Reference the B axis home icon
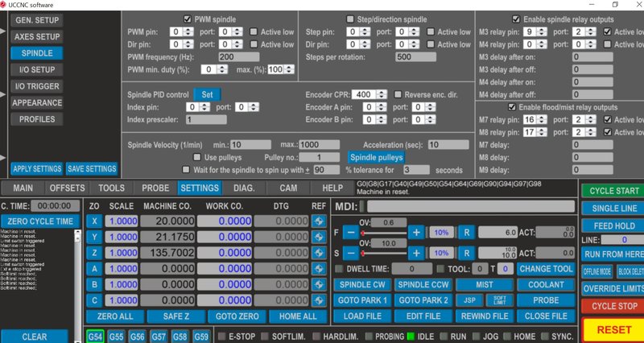 pyautogui.click(x=319, y=285)
